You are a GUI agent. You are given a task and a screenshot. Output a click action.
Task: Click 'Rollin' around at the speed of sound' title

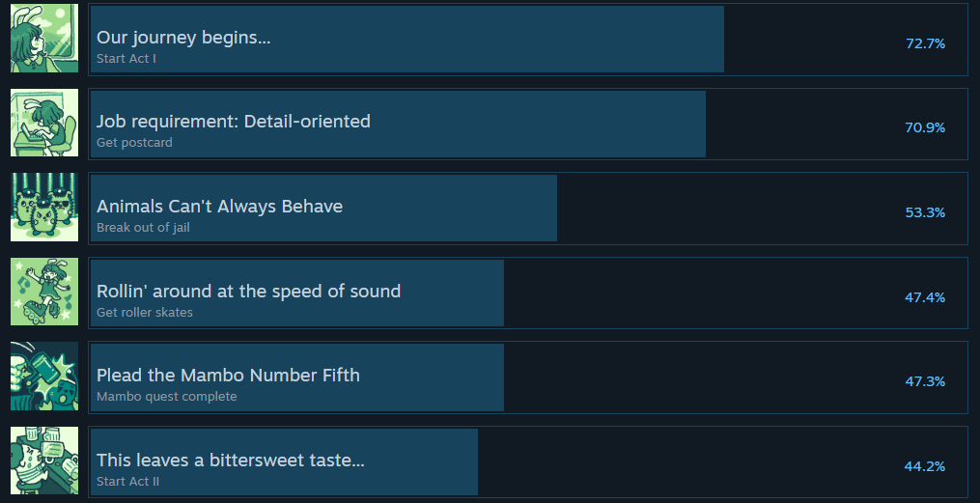click(x=248, y=291)
